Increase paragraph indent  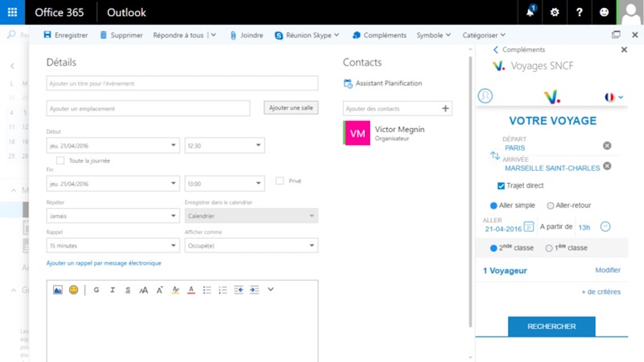(254, 290)
